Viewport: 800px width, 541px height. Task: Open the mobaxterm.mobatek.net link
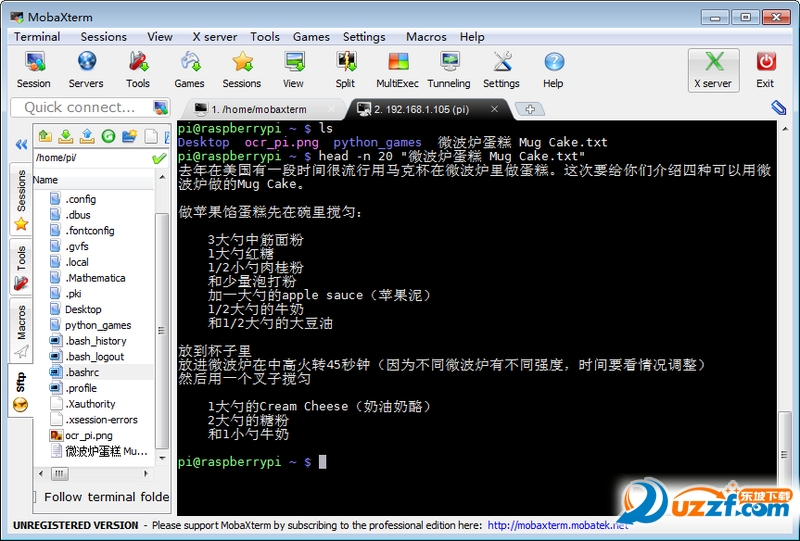click(558, 525)
